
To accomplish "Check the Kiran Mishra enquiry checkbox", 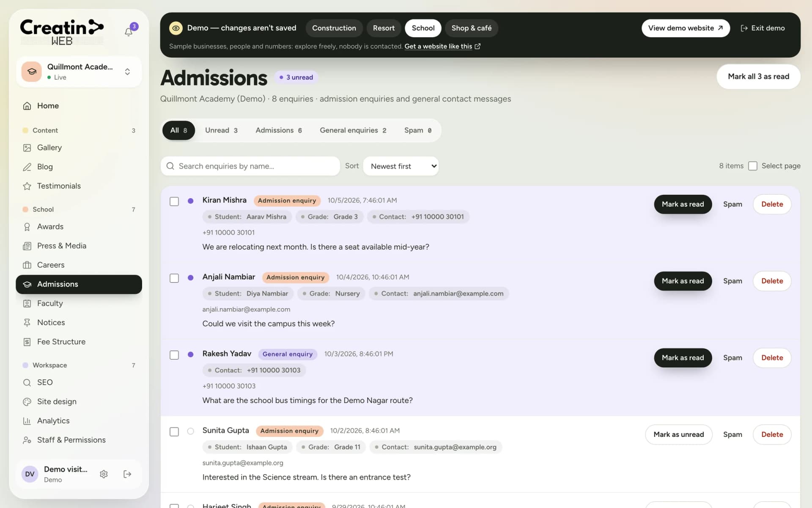I will [x=174, y=202].
